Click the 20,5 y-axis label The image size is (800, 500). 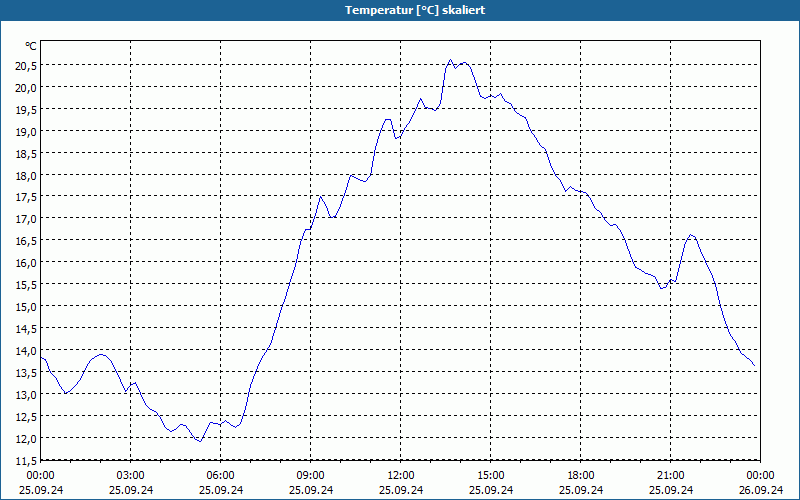coord(27,66)
